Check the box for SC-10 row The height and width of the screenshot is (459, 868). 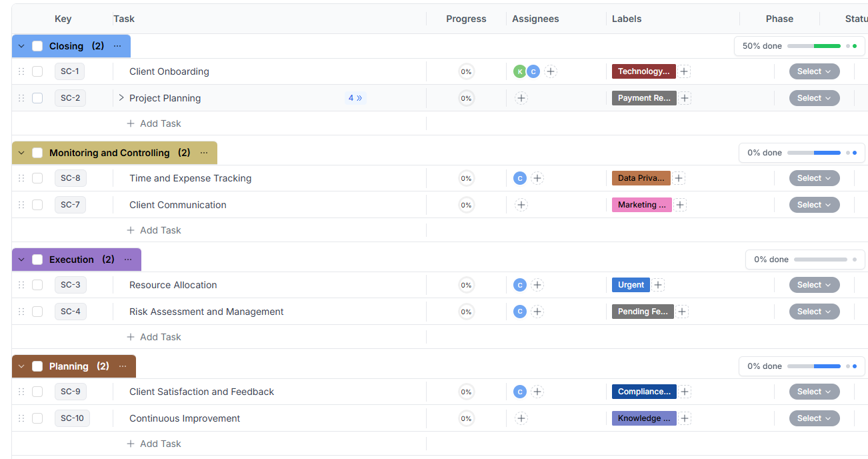[37, 418]
